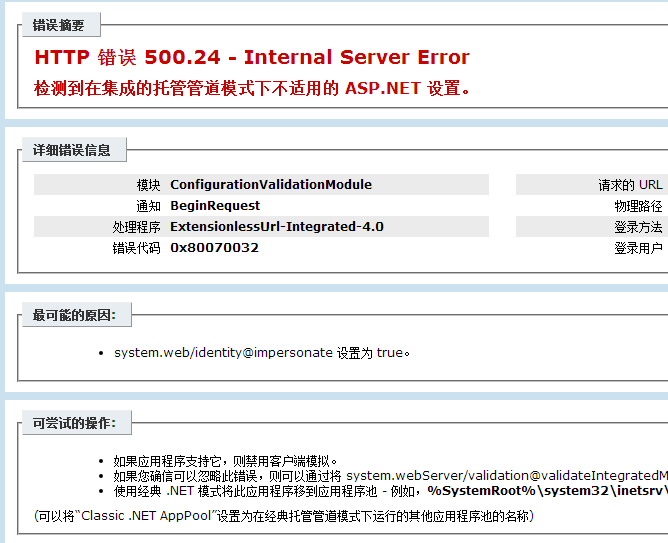
Task: Click the 禁用客户端模拟 suggestion bullet
Action: pyautogui.click(x=226, y=461)
